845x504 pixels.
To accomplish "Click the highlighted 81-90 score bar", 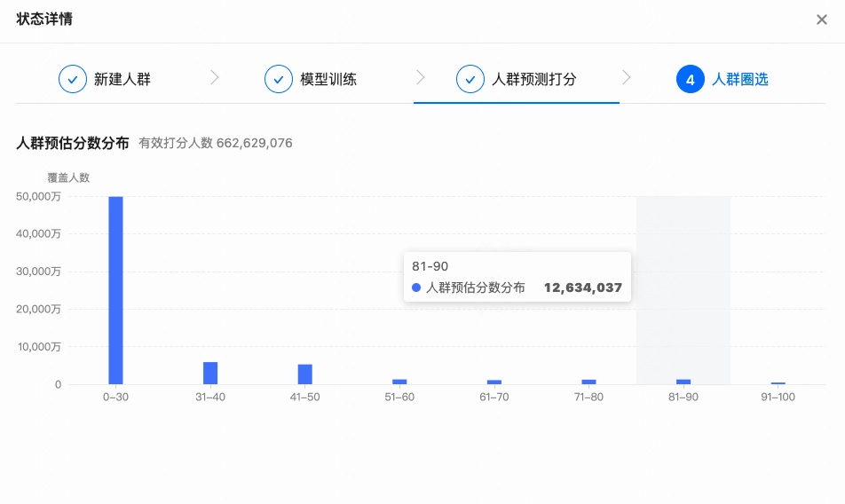I will [x=683, y=382].
